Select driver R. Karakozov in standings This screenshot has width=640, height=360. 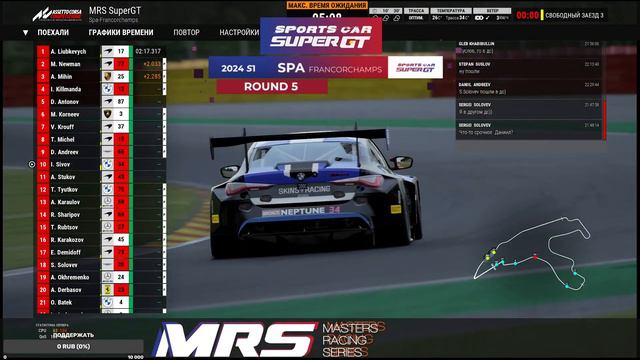(x=67, y=240)
